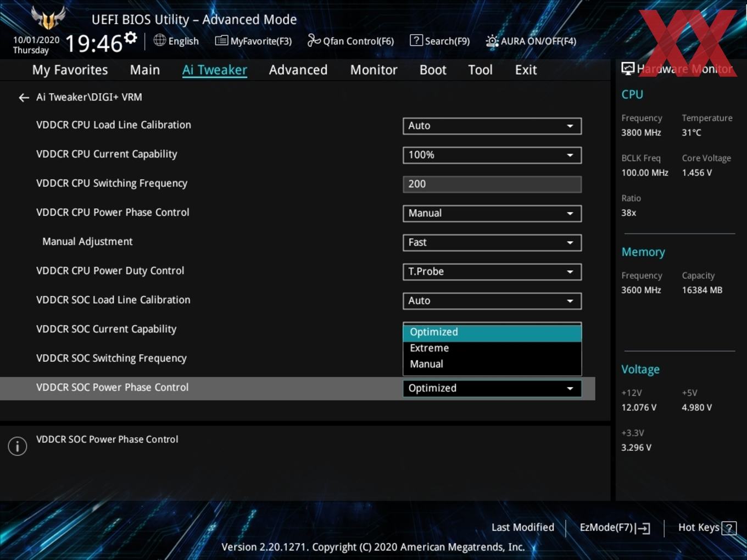Select the Manual Adjustment label
Viewport: 747px width, 560px height.
click(87, 242)
